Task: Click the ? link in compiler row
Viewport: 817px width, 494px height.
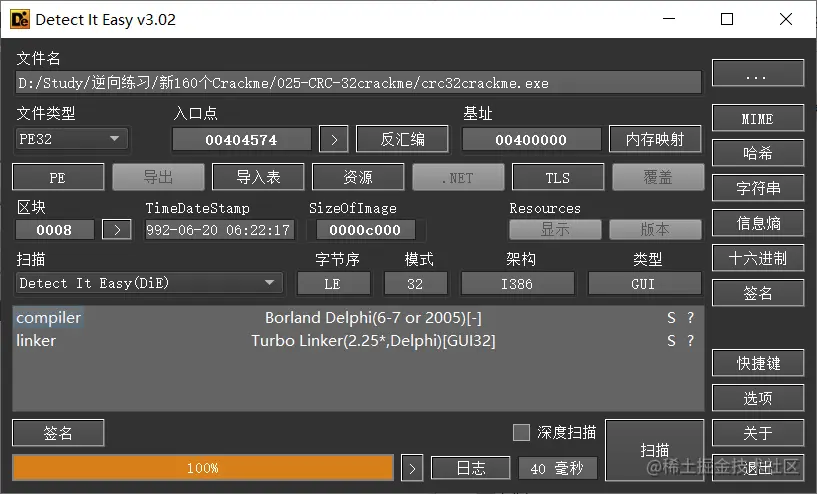Action: pos(691,317)
